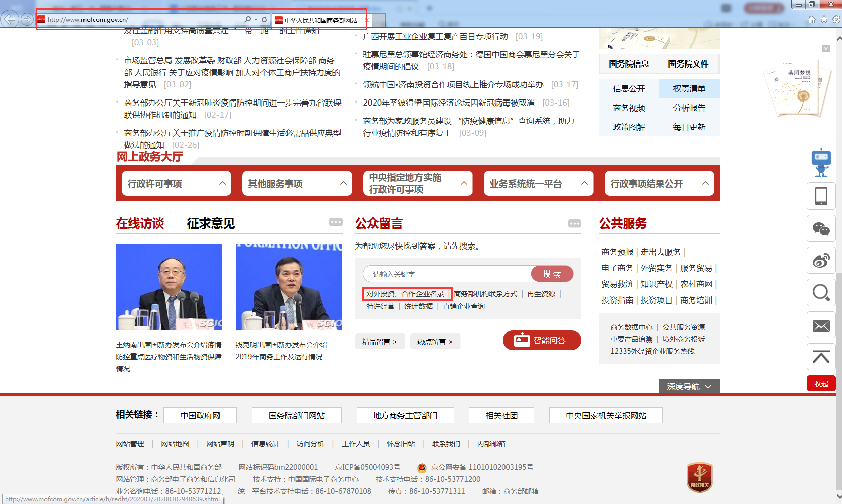The image size is (842, 504).
Task: Click the robot assistant icon in sidebar
Action: (821, 163)
